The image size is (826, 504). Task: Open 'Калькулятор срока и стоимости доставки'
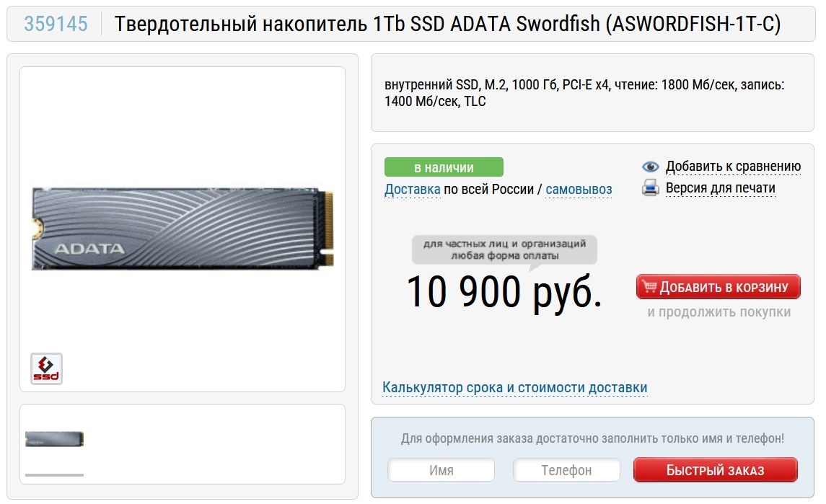pyautogui.click(x=514, y=388)
